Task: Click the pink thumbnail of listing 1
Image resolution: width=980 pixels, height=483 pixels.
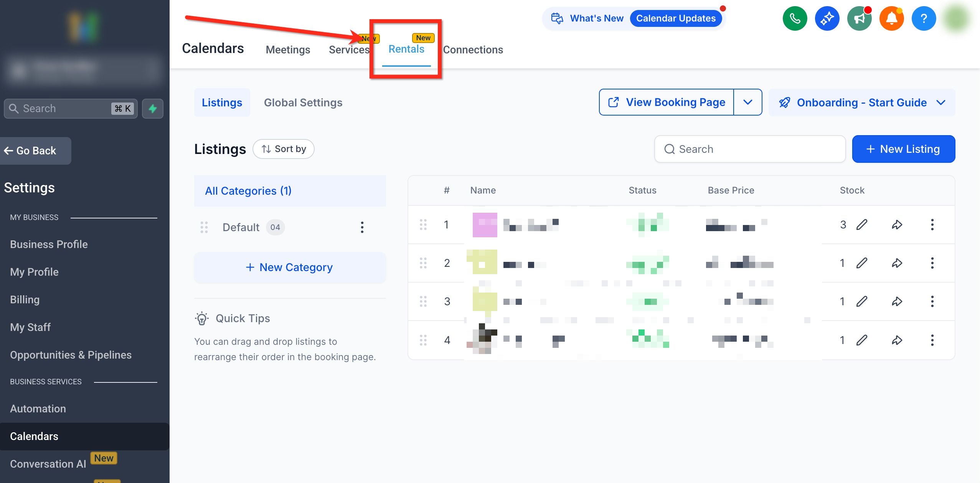Action: click(x=485, y=225)
